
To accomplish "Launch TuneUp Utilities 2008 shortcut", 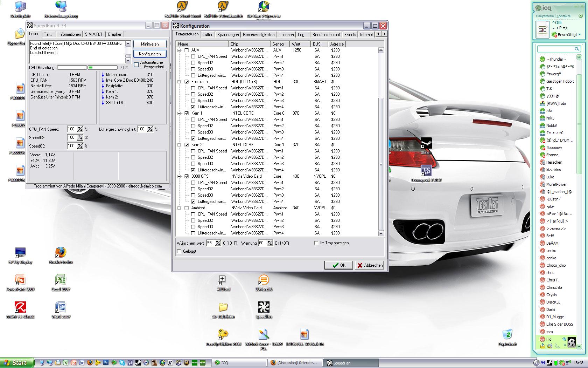I will tap(223, 335).
